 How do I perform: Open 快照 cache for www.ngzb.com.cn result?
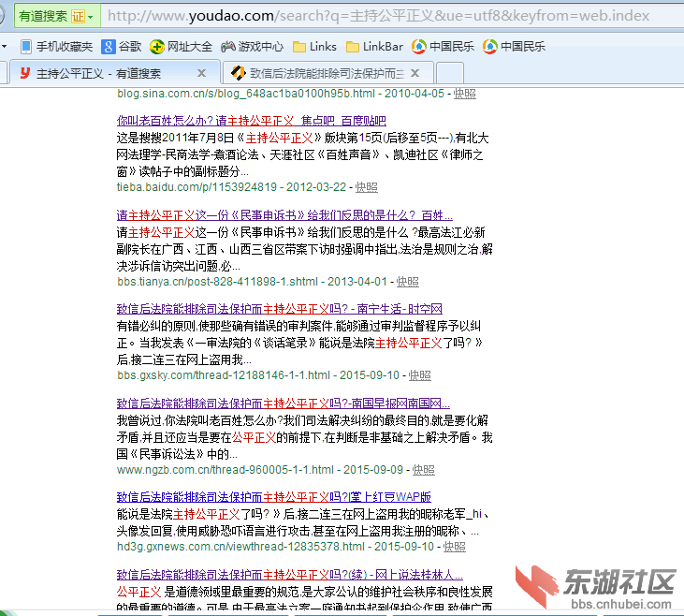pos(424,470)
